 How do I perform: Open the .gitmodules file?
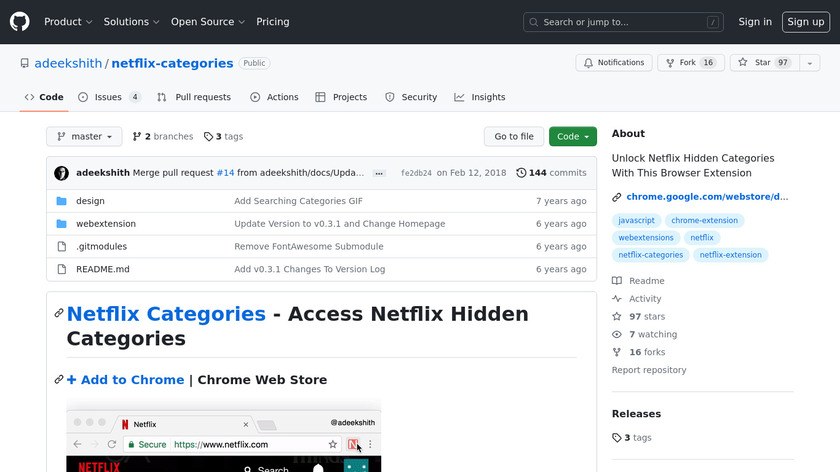pos(101,246)
